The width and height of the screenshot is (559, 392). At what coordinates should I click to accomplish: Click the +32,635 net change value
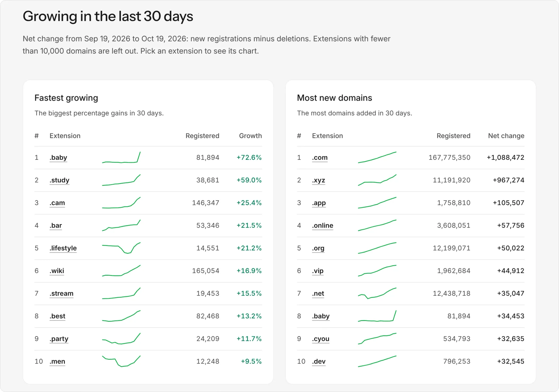(x=511, y=339)
